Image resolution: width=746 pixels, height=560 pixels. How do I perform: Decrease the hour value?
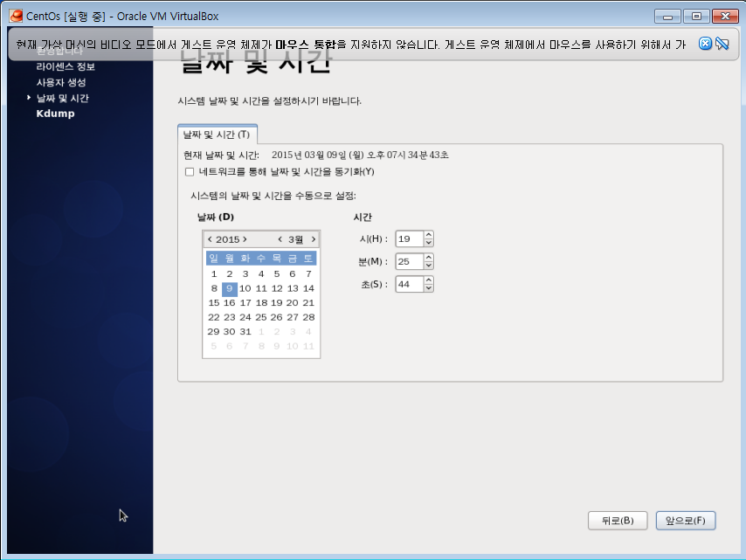(x=429, y=243)
